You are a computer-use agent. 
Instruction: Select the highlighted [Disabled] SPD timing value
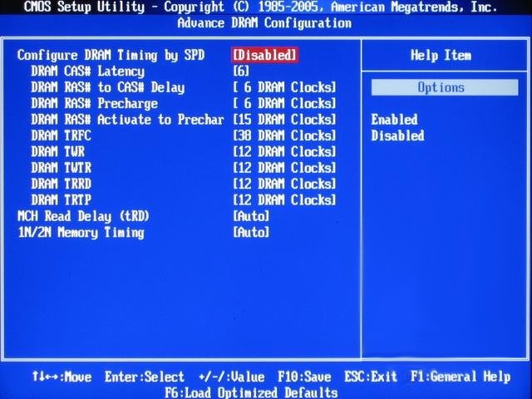264,55
